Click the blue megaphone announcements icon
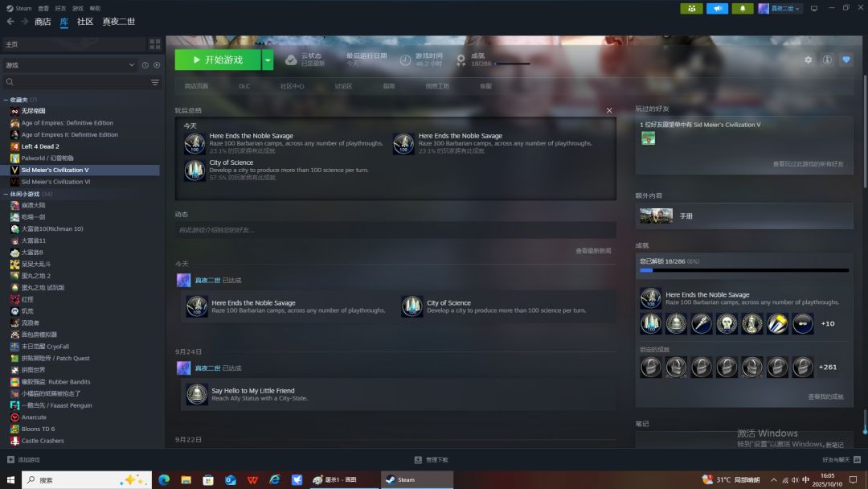This screenshot has width=868, height=489. tap(718, 8)
